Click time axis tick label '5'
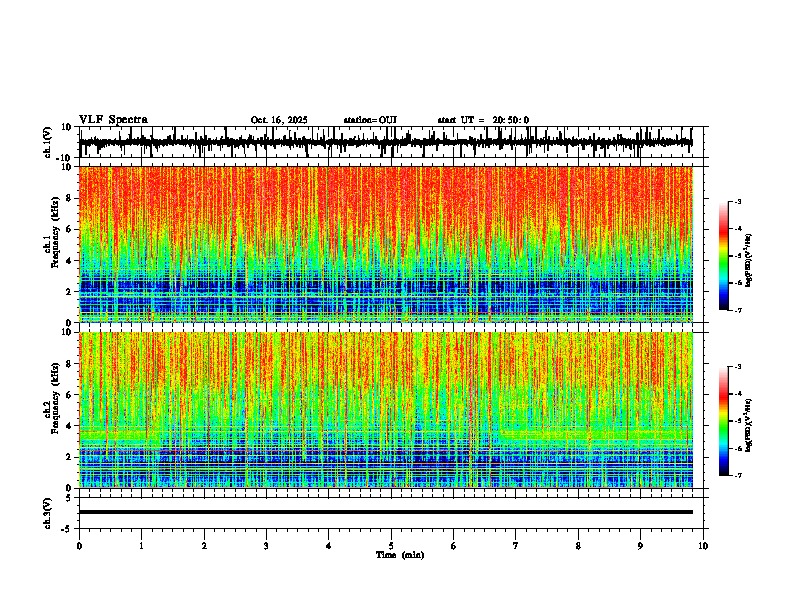Image resolution: width=792 pixels, height=612 pixels. (391, 546)
